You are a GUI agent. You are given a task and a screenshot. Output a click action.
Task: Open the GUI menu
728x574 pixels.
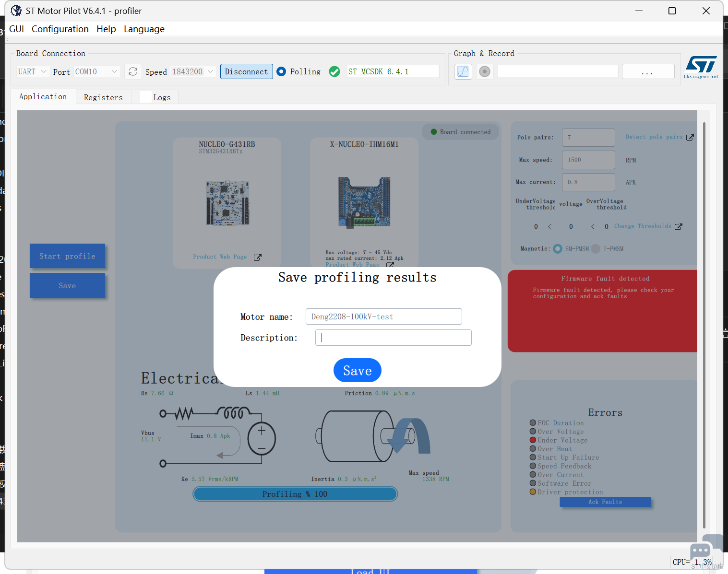(x=17, y=29)
